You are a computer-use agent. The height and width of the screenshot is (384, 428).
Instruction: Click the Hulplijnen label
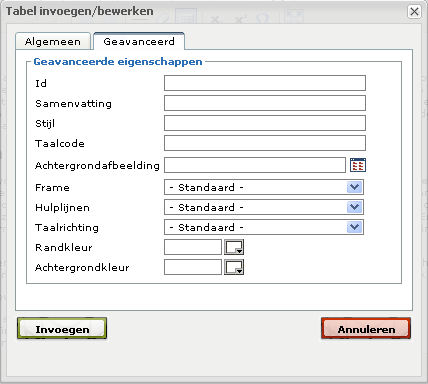(62, 208)
